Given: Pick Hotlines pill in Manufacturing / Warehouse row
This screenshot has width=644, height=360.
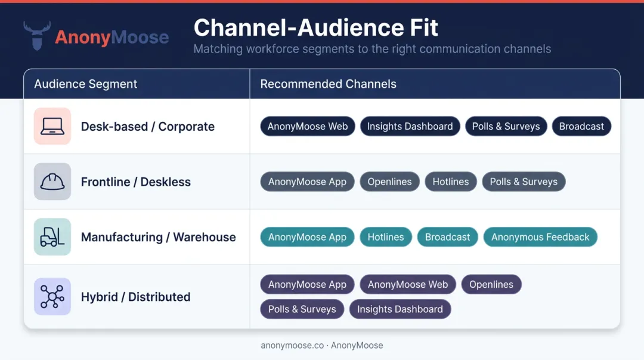Looking at the screenshot, I should (386, 237).
